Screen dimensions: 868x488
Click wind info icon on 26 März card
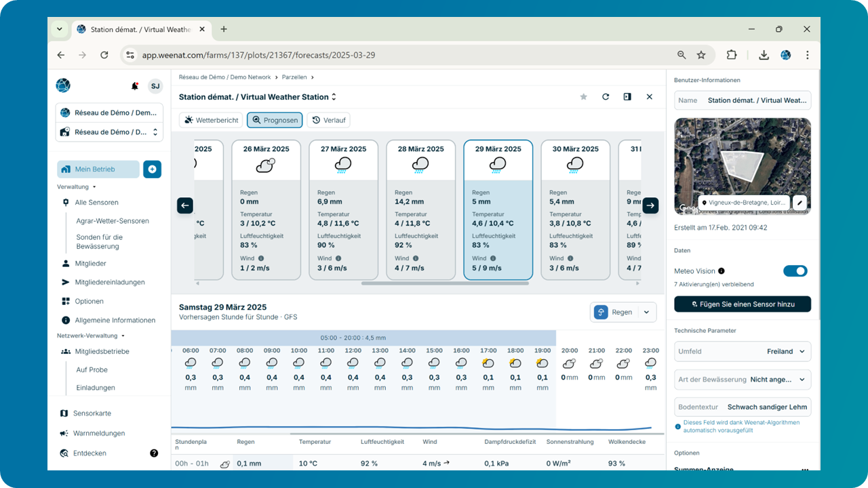(x=261, y=258)
